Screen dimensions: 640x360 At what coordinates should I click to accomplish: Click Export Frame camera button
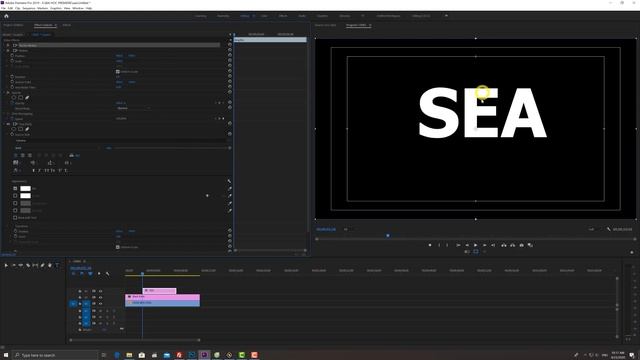click(x=521, y=245)
